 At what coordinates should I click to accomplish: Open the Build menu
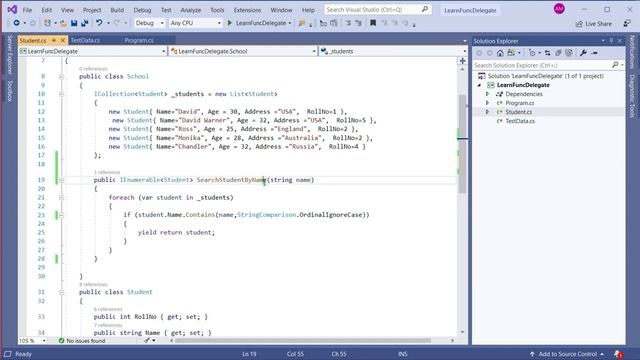click(117, 10)
